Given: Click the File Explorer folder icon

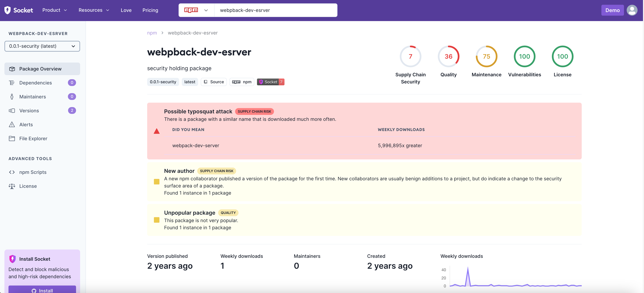Looking at the screenshot, I should point(12,138).
